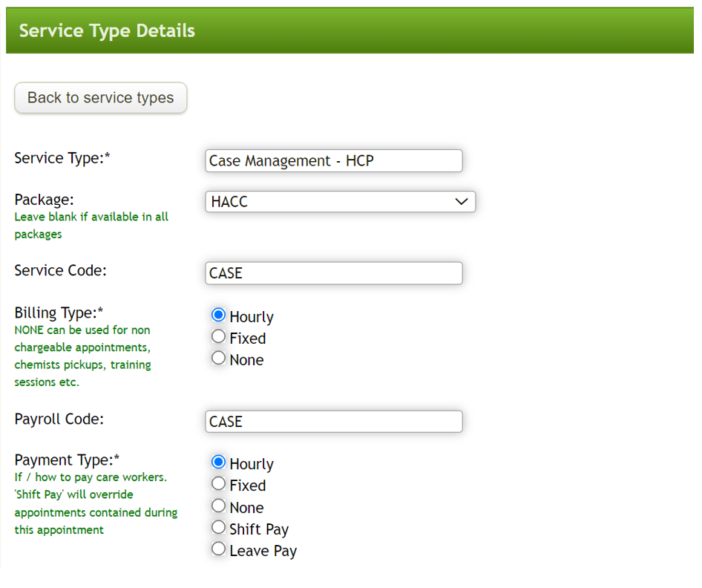Select the None billing type option
The height and width of the screenshot is (588, 702).
[x=219, y=357]
